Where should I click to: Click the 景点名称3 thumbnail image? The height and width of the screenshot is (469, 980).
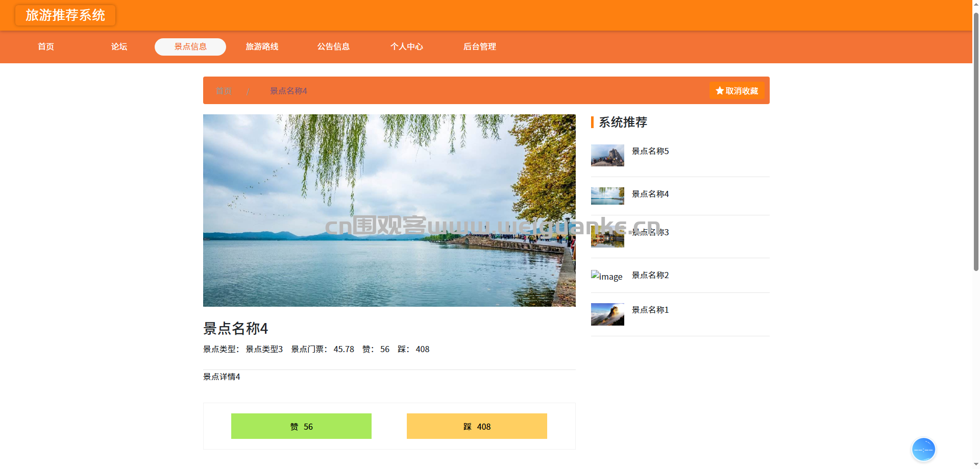point(607,236)
